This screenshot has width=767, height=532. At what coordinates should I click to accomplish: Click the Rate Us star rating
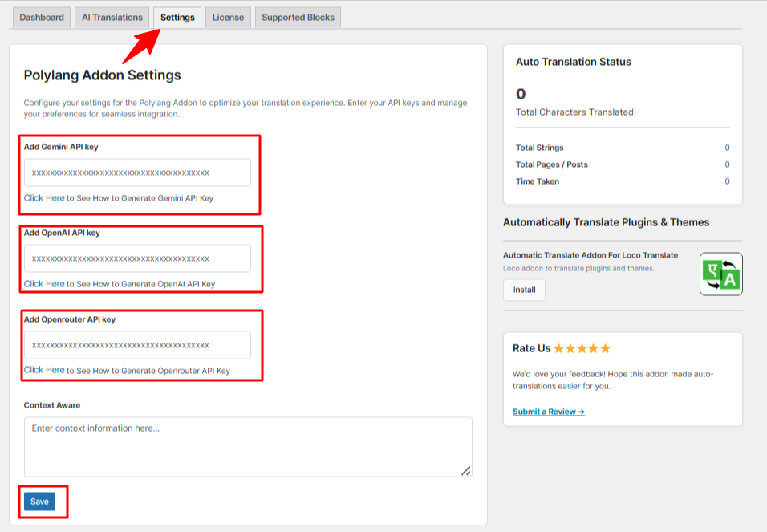click(x=582, y=348)
